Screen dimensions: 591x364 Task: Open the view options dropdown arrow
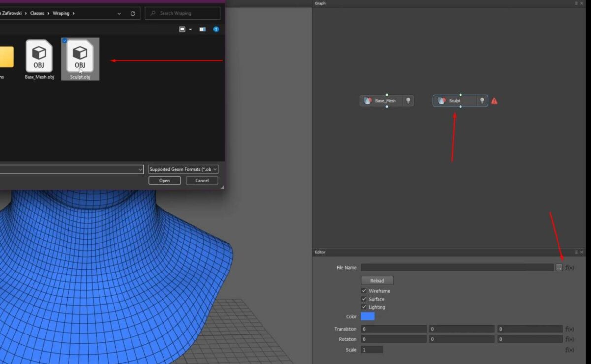pyautogui.click(x=190, y=30)
